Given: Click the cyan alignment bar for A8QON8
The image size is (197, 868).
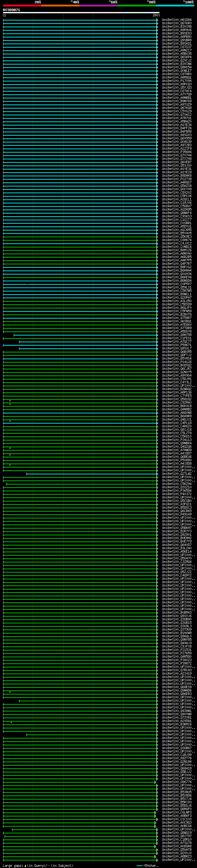Looking at the screenshot, I should [x=81, y=413].
